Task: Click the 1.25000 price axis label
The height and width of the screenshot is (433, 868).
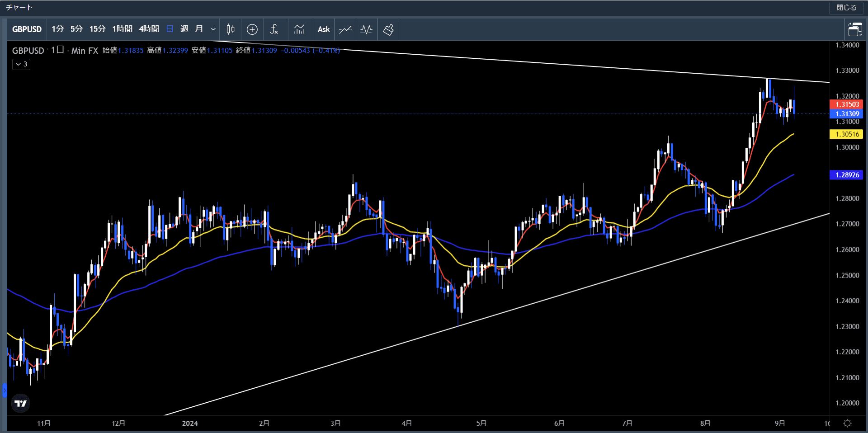Action: [x=847, y=275]
